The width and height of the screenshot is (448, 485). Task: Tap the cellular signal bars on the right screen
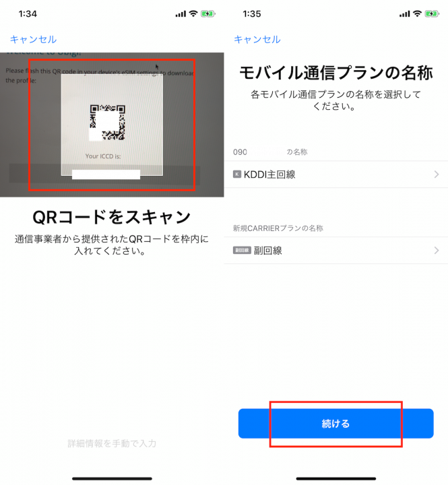point(405,14)
